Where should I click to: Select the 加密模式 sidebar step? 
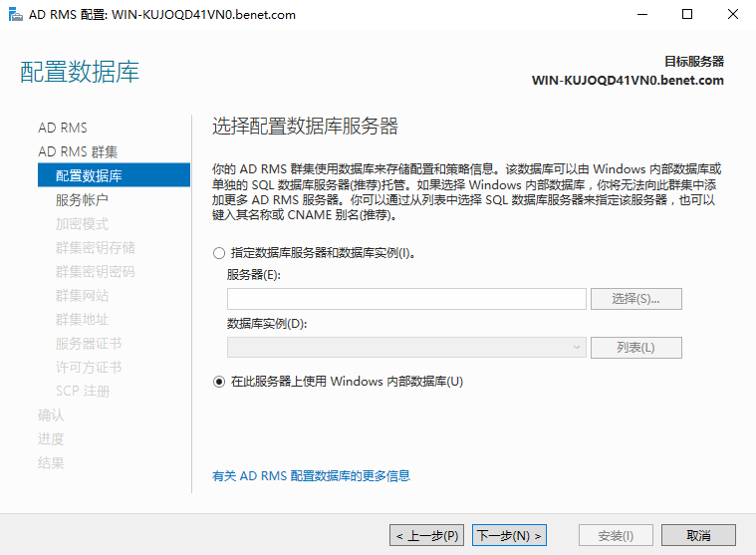(x=82, y=224)
